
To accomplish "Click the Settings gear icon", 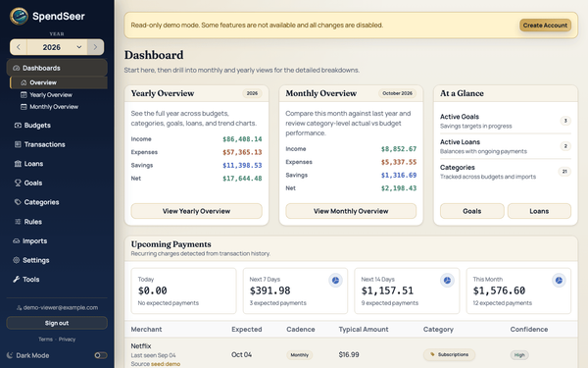I will tap(16, 260).
